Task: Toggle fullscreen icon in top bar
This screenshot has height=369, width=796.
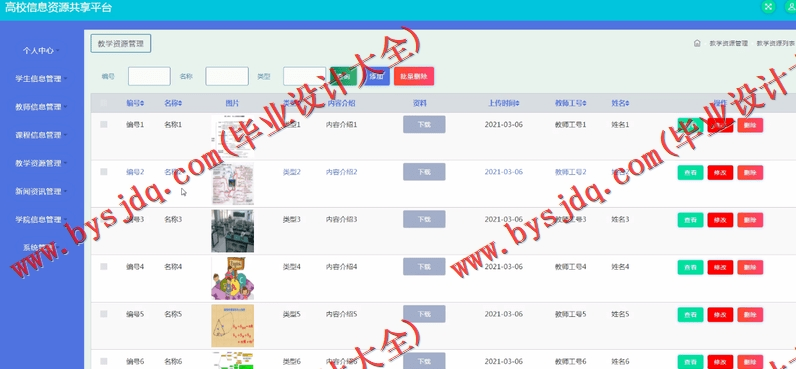Action: point(768,7)
